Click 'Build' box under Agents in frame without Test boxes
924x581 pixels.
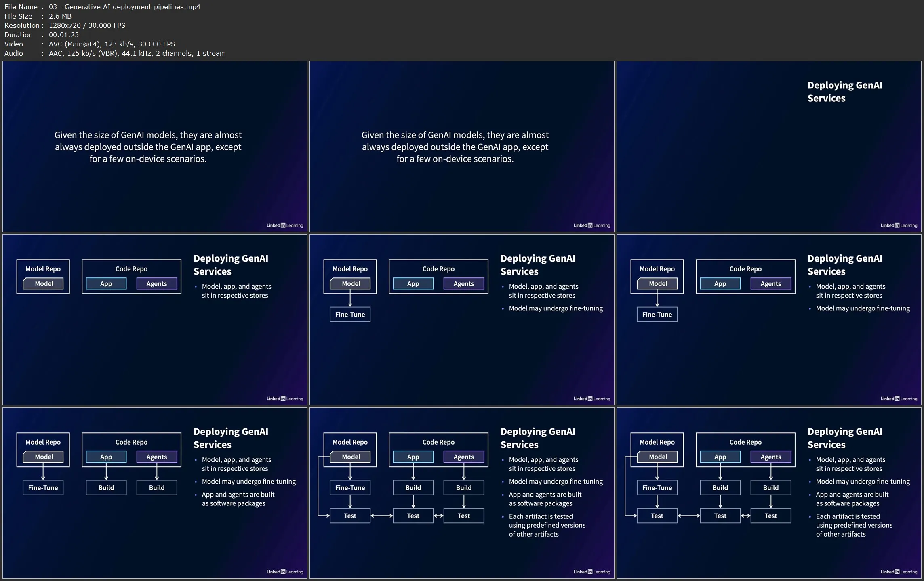157,488
